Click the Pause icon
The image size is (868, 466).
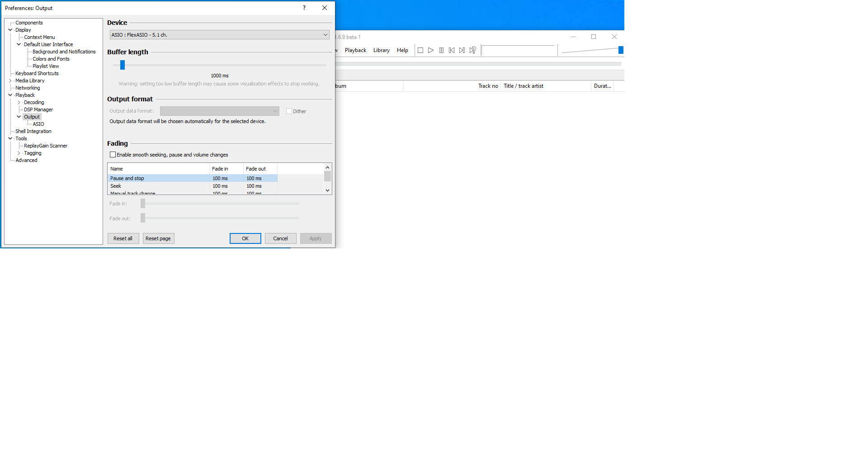(x=441, y=50)
